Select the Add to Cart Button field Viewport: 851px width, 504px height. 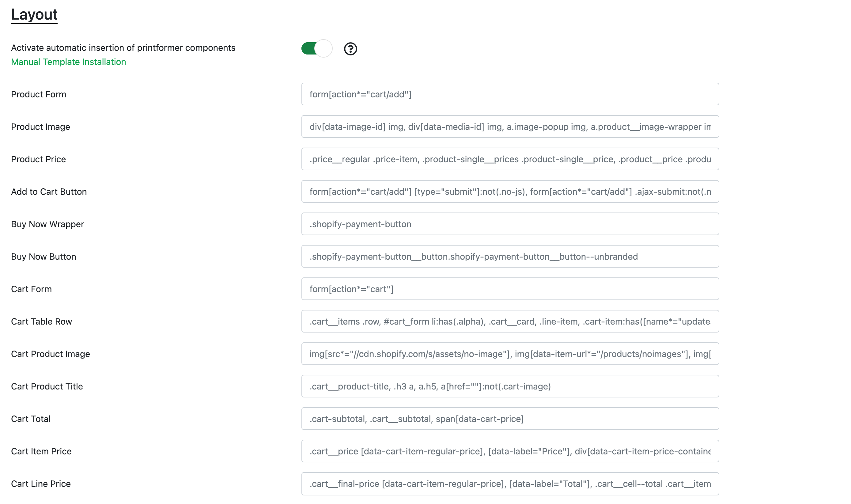509,192
